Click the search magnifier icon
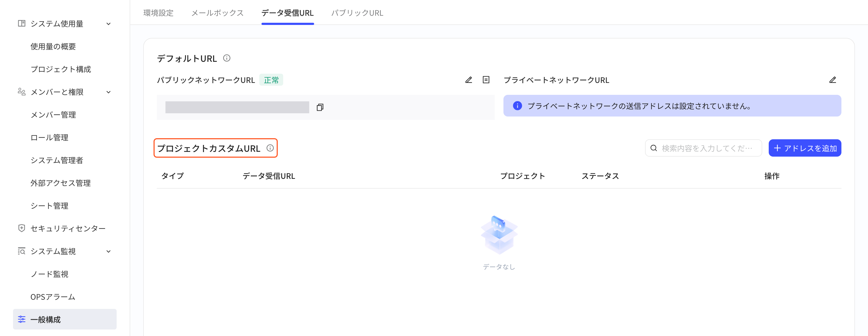The width and height of the screenshot is (868, 336). click(654, 148)
